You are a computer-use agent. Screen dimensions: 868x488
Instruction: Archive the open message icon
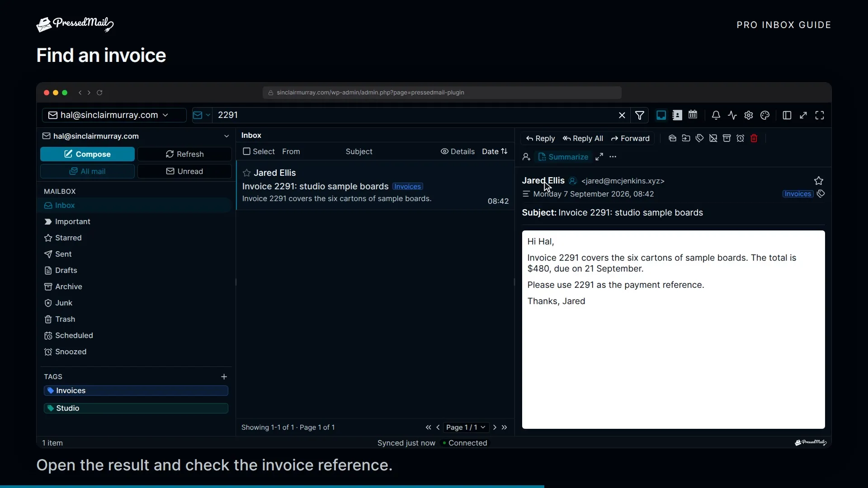point(726,138)
